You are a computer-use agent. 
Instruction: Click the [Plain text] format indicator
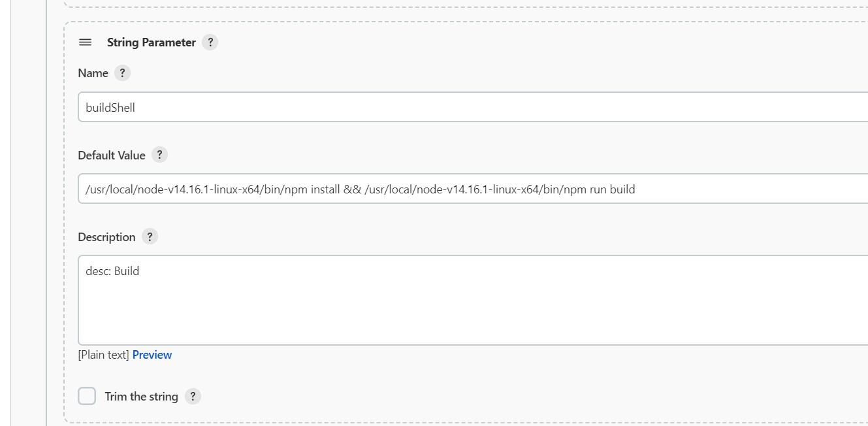pyautogui.click(x=103, y=355)
